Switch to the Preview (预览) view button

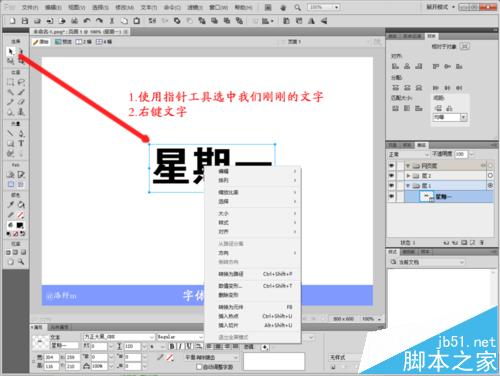point(63,42)
